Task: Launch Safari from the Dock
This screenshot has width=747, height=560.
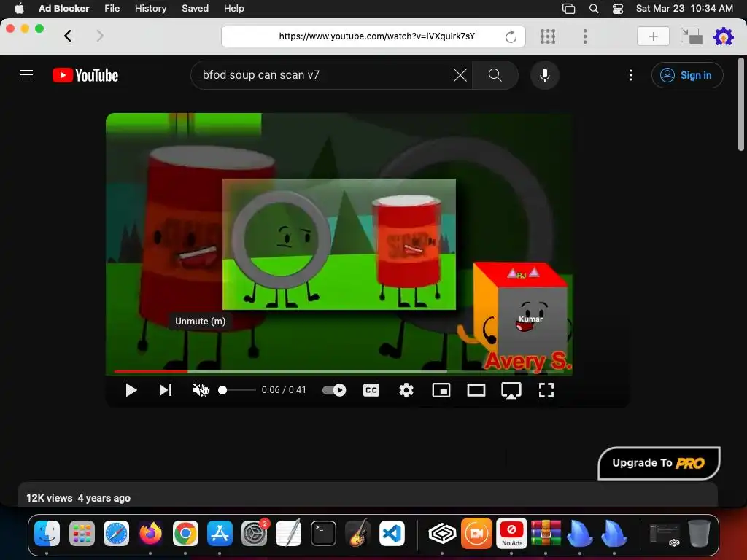Action: (116, 533)
